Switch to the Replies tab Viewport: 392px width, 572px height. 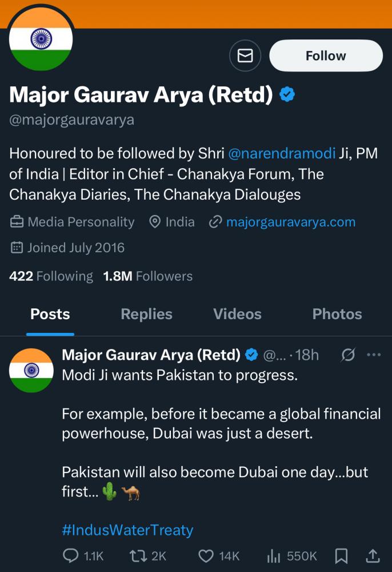pos(146,314)
